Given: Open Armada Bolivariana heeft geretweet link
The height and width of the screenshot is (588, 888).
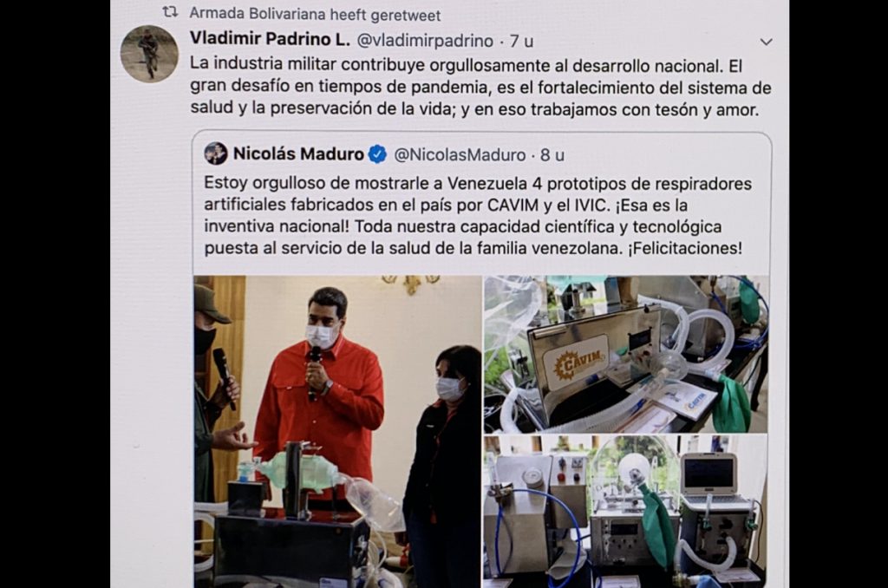Looking at the screenshot, I should (315, 14).
